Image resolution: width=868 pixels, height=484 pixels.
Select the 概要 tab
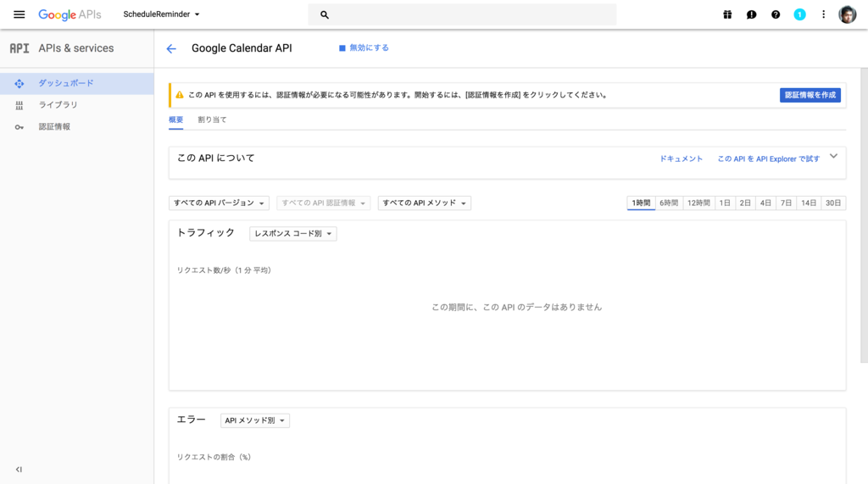pos(176,120)
